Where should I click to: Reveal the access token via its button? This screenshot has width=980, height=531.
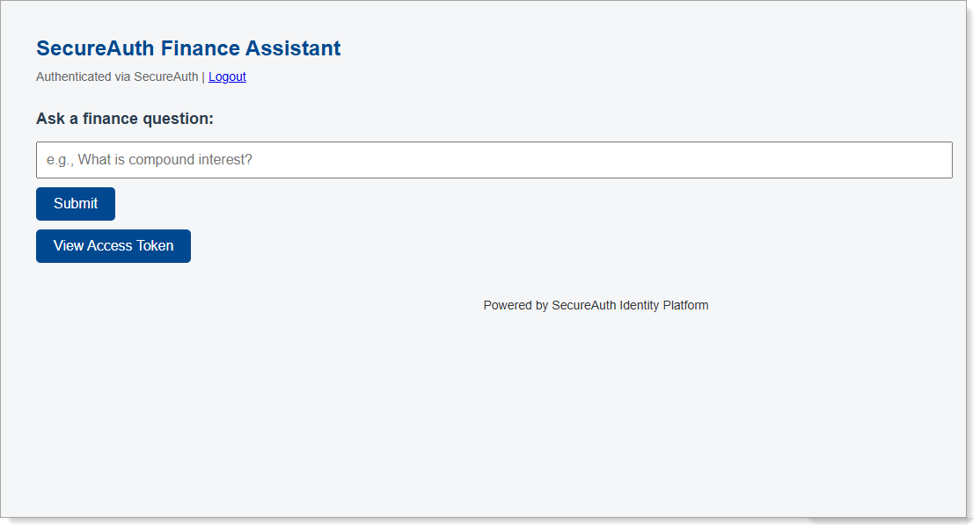[x=113, y=245]
